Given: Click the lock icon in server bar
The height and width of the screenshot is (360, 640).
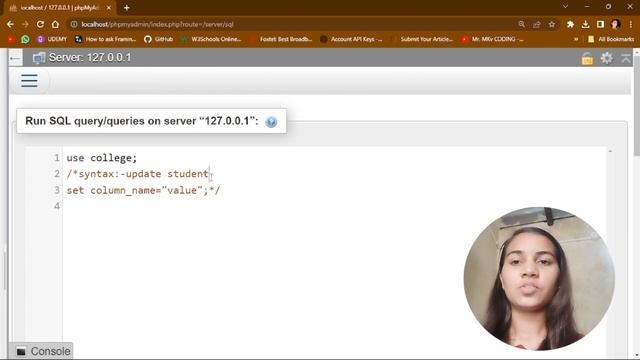Looking at the screenshot, I should click(587, 59).
